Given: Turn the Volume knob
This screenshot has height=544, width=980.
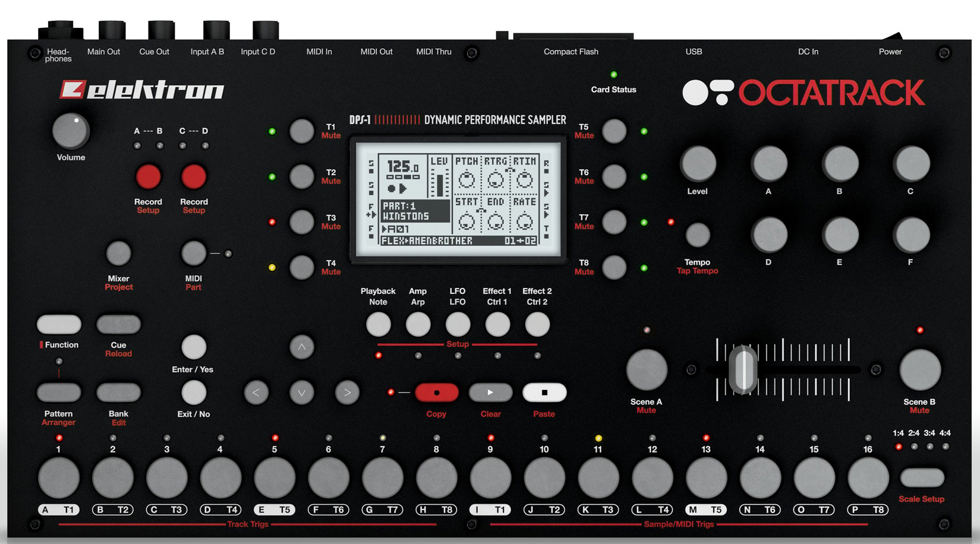Looking at the screenshot, I should 71,131.
